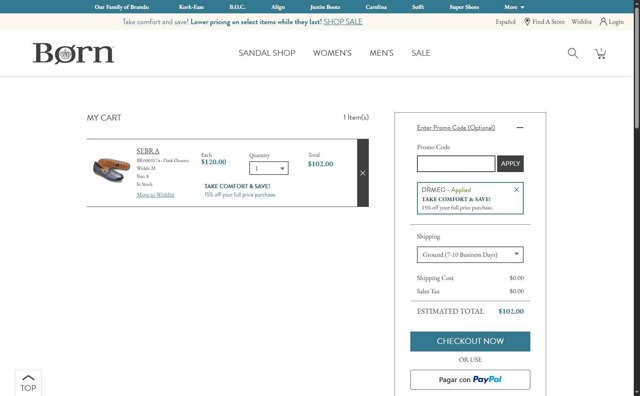Go to Align brand link
This screenshot has height=396, width=640.
coord(278,7)
